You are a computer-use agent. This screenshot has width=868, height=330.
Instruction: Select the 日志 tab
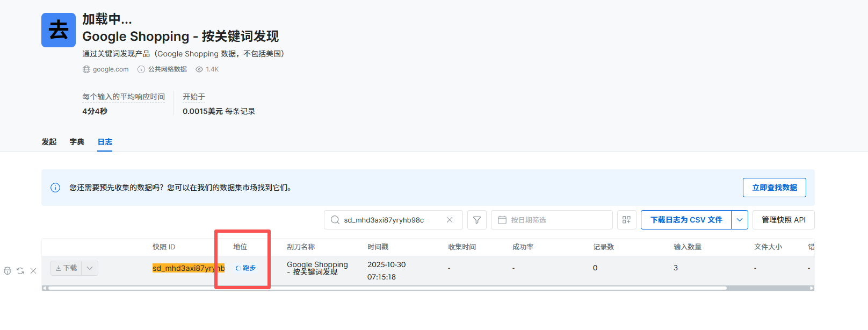(105, 142)
